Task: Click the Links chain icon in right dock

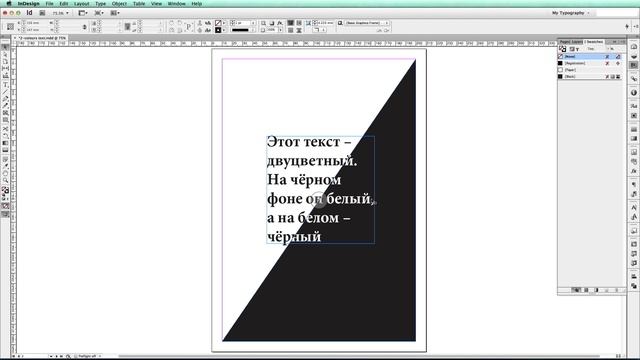Action: (634, 78)
